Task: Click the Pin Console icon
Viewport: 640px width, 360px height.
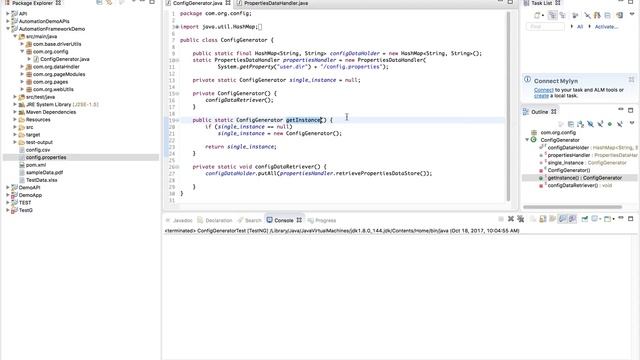Action: (x=585, y=219)
